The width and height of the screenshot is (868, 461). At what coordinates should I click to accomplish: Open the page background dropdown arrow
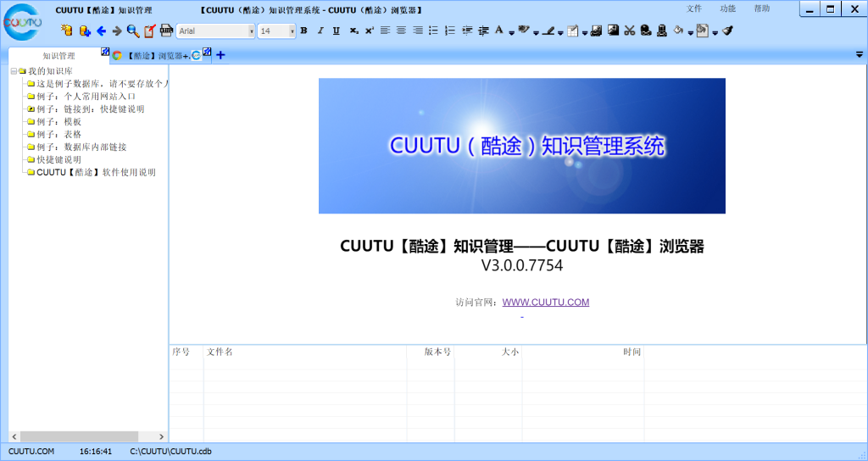pyautogui.click(x=715, y=33)
